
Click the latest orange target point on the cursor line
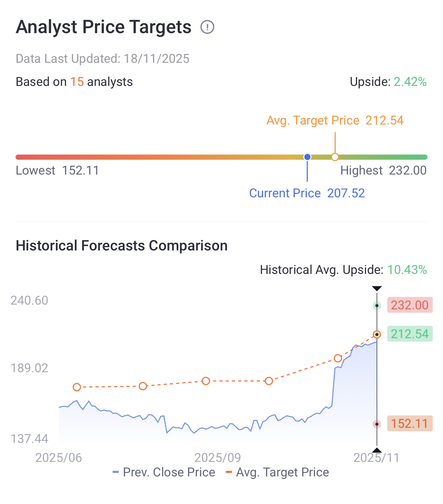tap(377, 335)
